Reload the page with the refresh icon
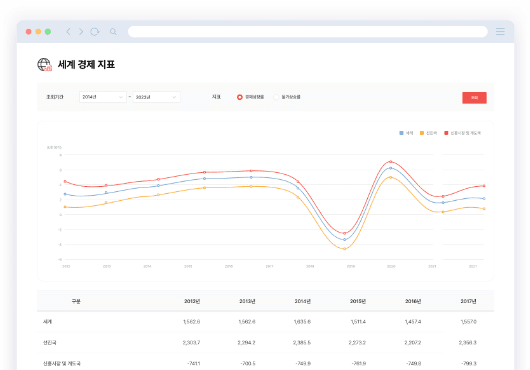Screen dimensions: 530x370 click(x=95, y=31)
